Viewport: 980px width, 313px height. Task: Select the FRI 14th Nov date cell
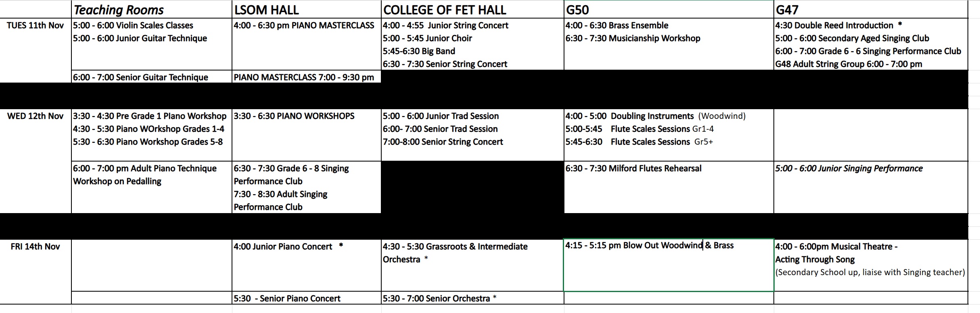point(36,247)
